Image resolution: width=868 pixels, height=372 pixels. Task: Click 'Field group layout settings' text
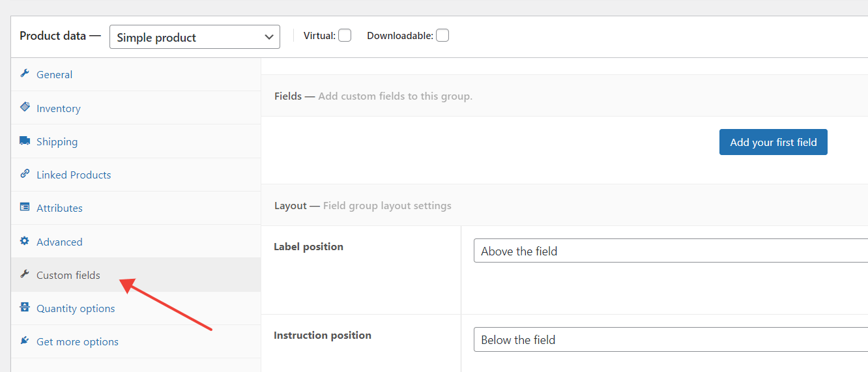(387, 205)
